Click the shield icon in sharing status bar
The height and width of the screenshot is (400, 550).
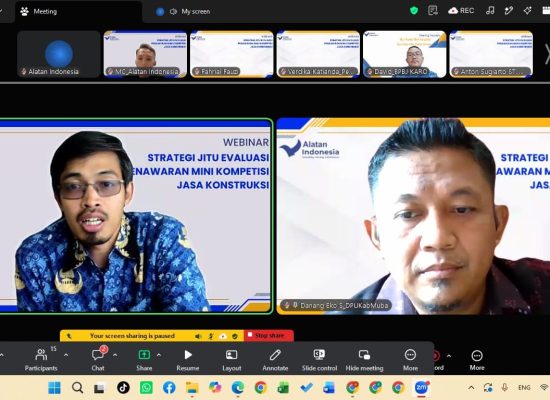click(x=235, y=336)
